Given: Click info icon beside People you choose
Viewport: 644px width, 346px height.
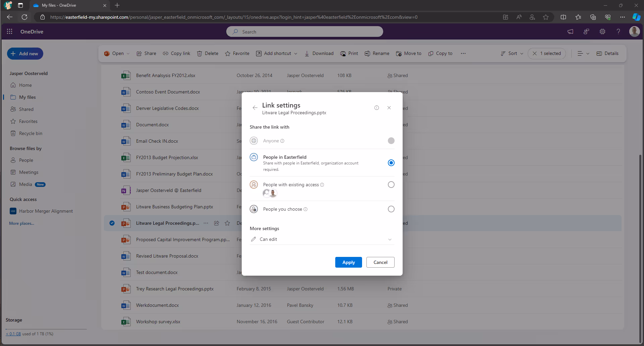Looking at the screenshot, I should [x=305, y=209].
